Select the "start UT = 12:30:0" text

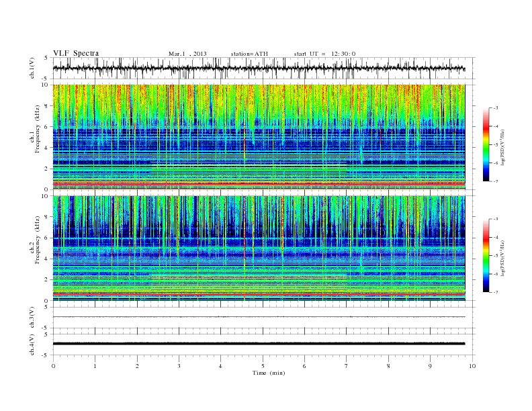(x=324, y=54)
